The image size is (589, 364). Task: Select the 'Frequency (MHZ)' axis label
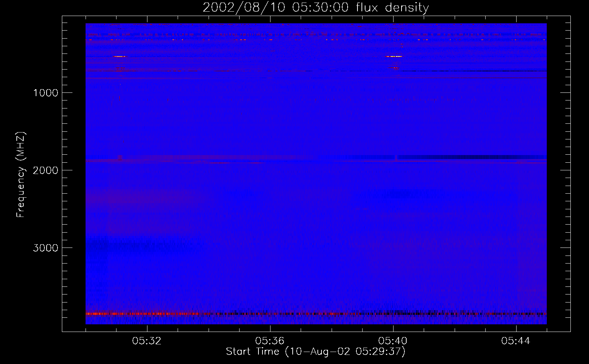point(21,174)
